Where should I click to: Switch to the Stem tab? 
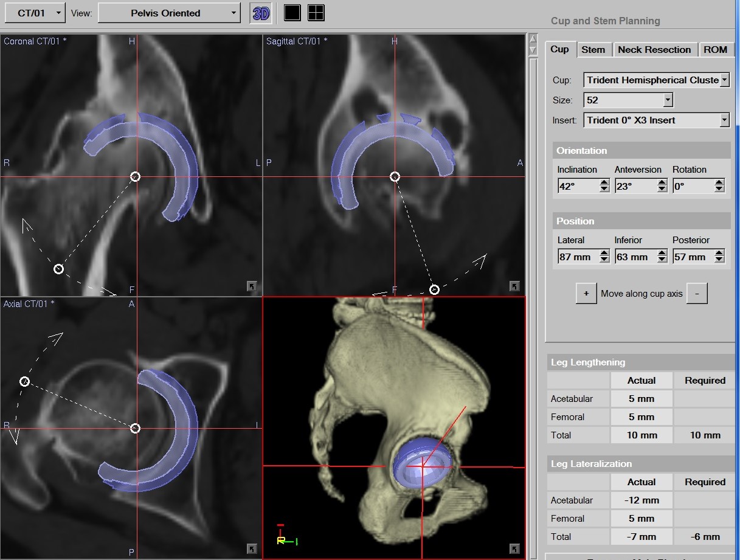(x=593, y=50)
